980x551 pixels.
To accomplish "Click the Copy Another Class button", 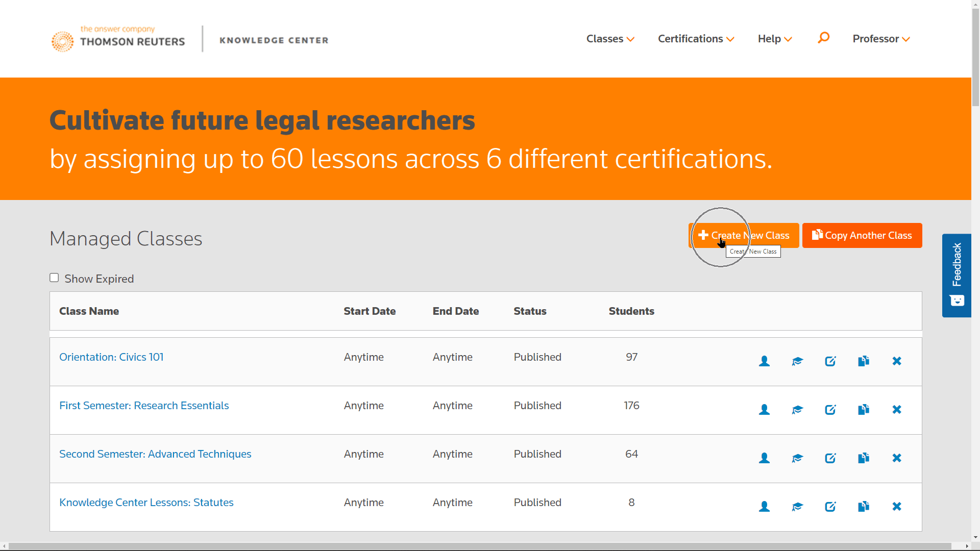I will [x=862, y=235].
